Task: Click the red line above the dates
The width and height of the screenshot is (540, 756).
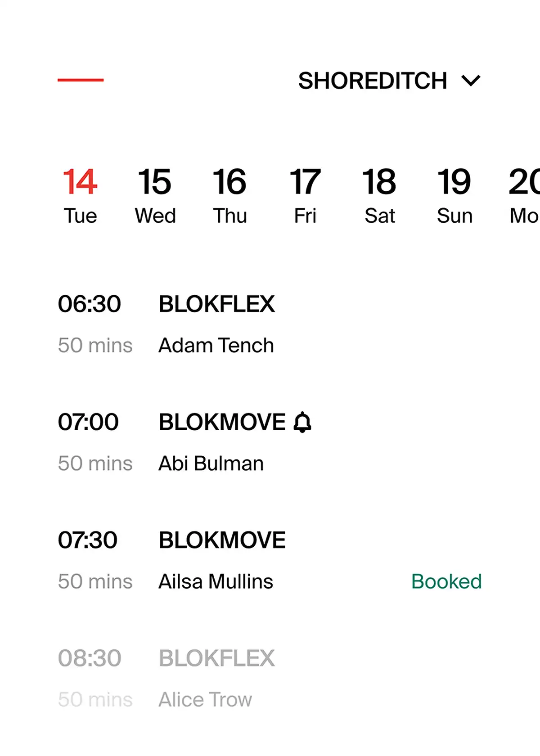Action: [x=81, y=80]
